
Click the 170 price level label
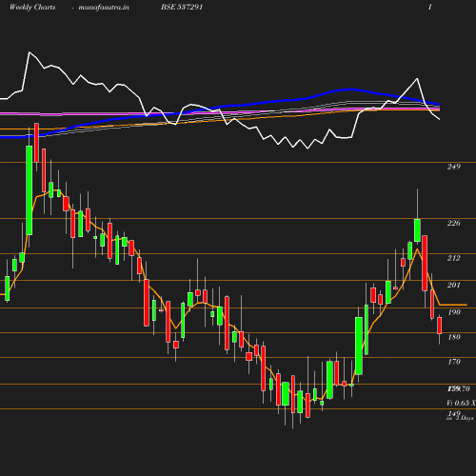454,362
